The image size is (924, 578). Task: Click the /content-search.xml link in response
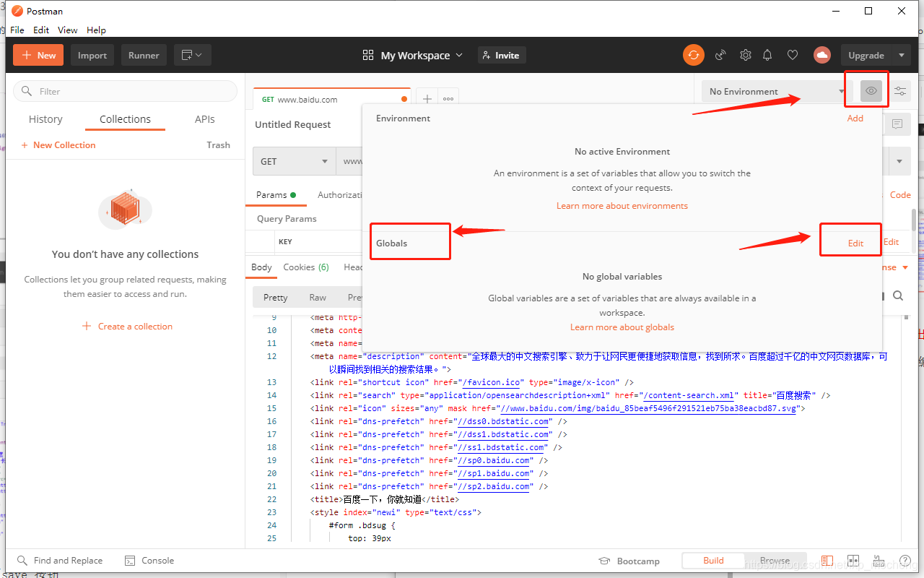pos(690,395)
